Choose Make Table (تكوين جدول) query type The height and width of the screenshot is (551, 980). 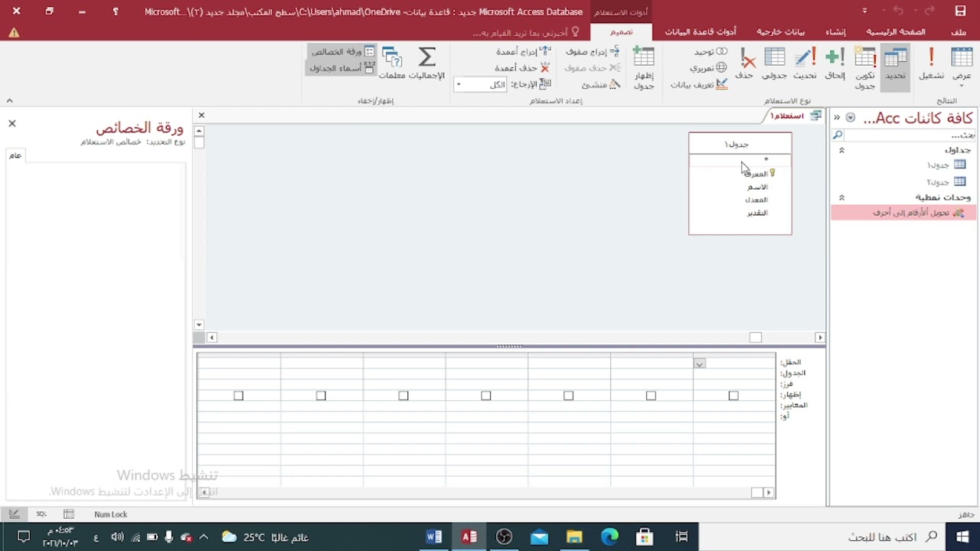click(x=865, y=67)
